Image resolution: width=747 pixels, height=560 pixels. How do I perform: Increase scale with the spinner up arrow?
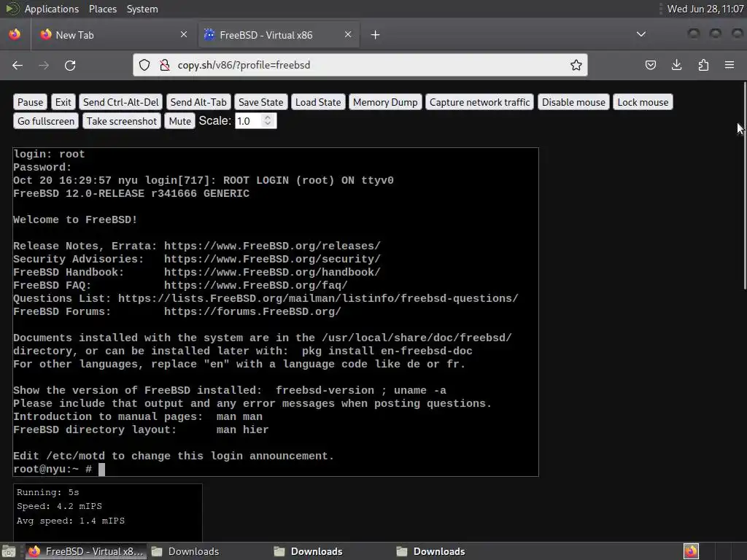coord(268,117)
